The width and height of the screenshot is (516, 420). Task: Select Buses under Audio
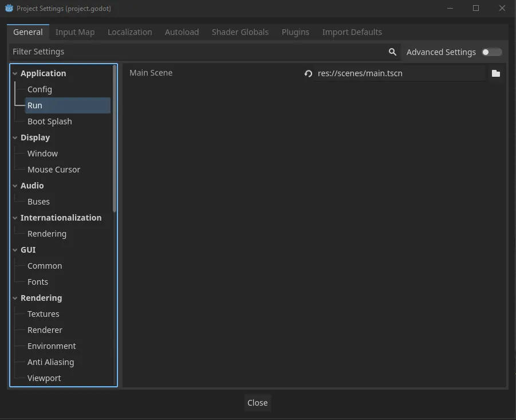click(x=38, y=201)
